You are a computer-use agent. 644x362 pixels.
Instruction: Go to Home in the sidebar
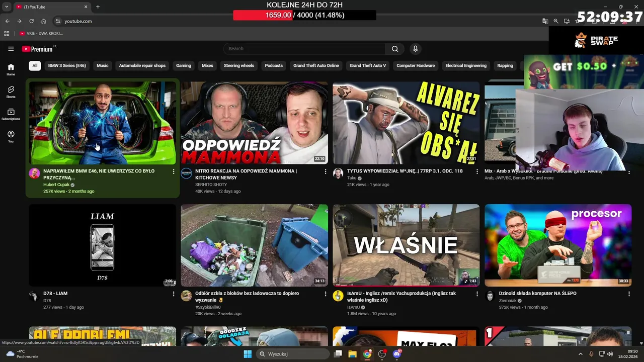[11, 69]
